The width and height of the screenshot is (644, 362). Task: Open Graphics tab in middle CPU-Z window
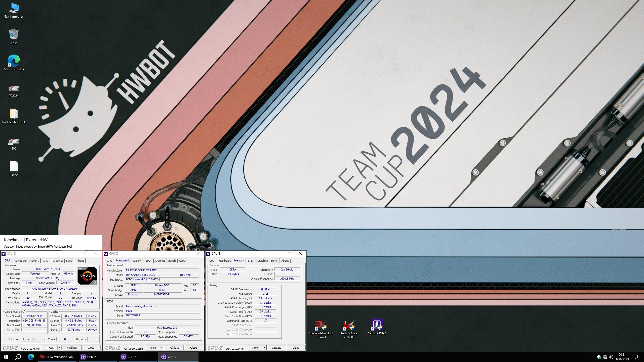[x=160, y=261]
